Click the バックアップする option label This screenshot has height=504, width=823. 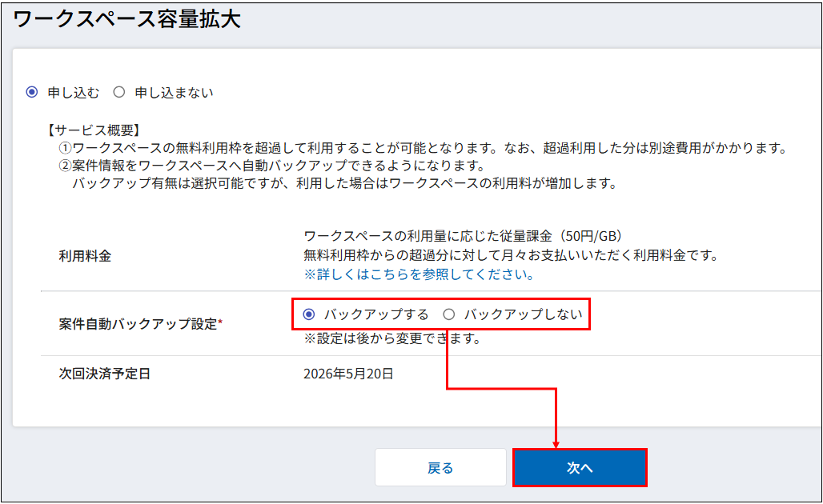(376, 314)
